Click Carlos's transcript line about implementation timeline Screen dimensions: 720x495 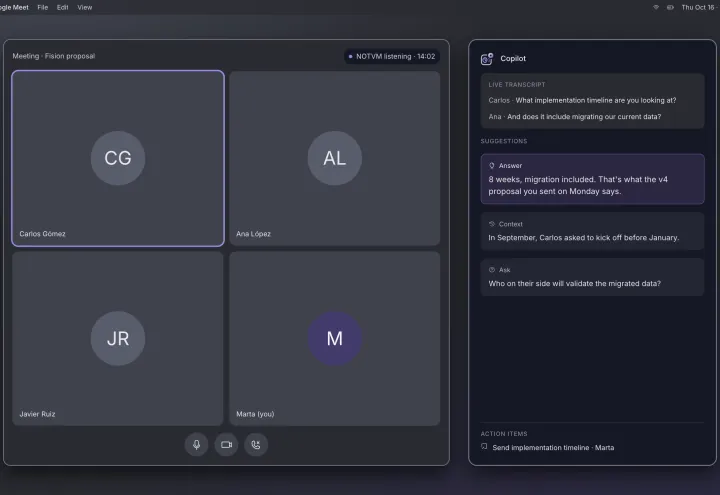pyautogui.click(x=582, y=100)
